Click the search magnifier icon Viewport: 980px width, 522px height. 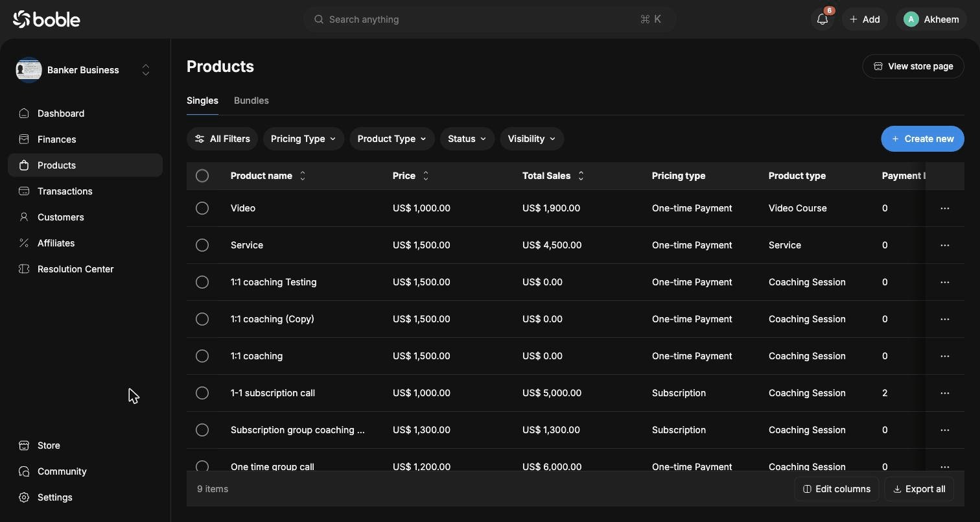coord(319,19)
